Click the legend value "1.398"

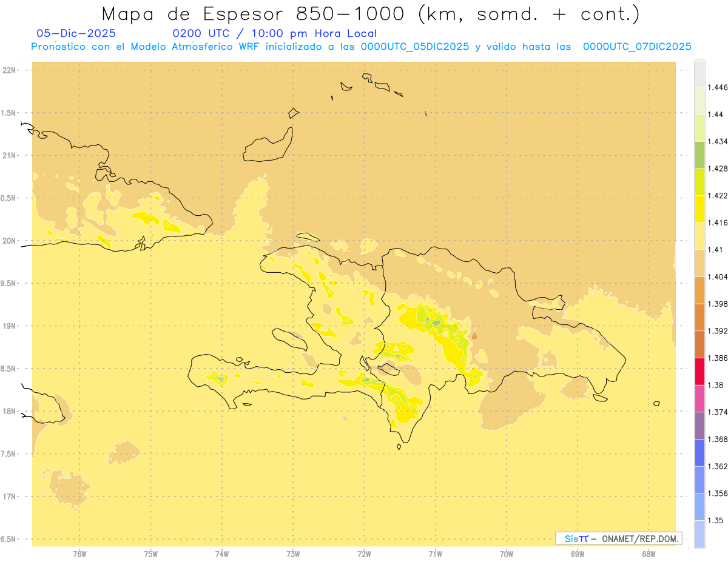[717, 304]
